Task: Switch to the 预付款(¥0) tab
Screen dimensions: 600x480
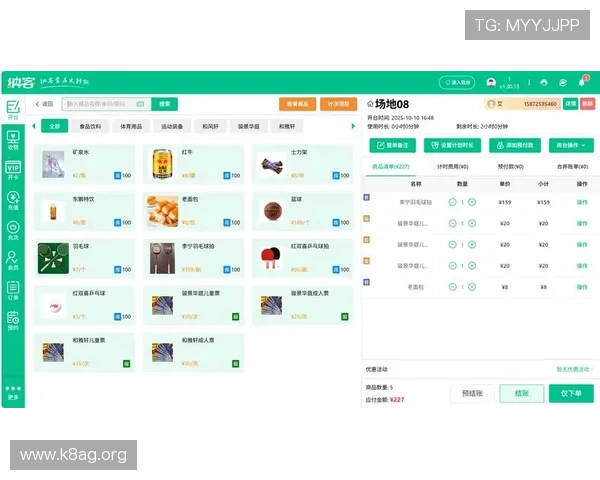Action: (x=511, y=167)
